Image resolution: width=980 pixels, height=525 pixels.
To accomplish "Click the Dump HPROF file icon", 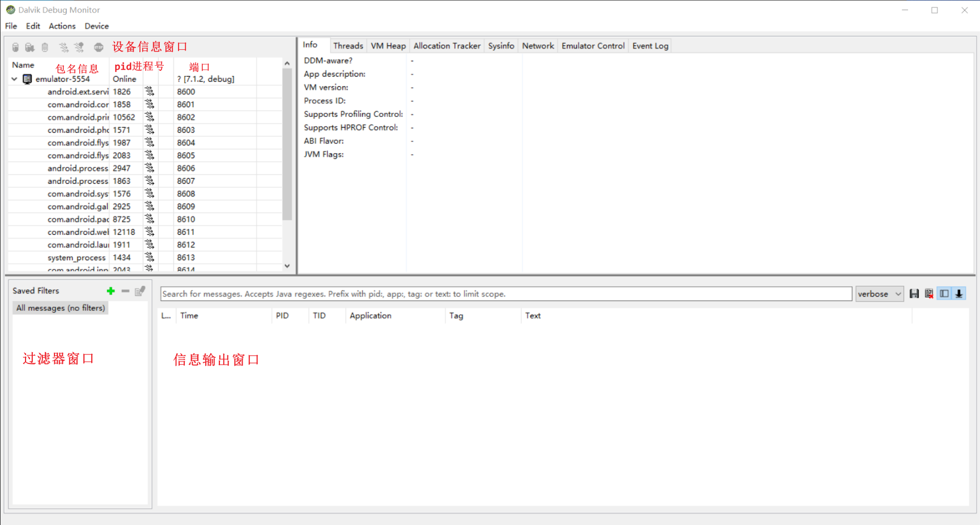I will tap(30, 48).
